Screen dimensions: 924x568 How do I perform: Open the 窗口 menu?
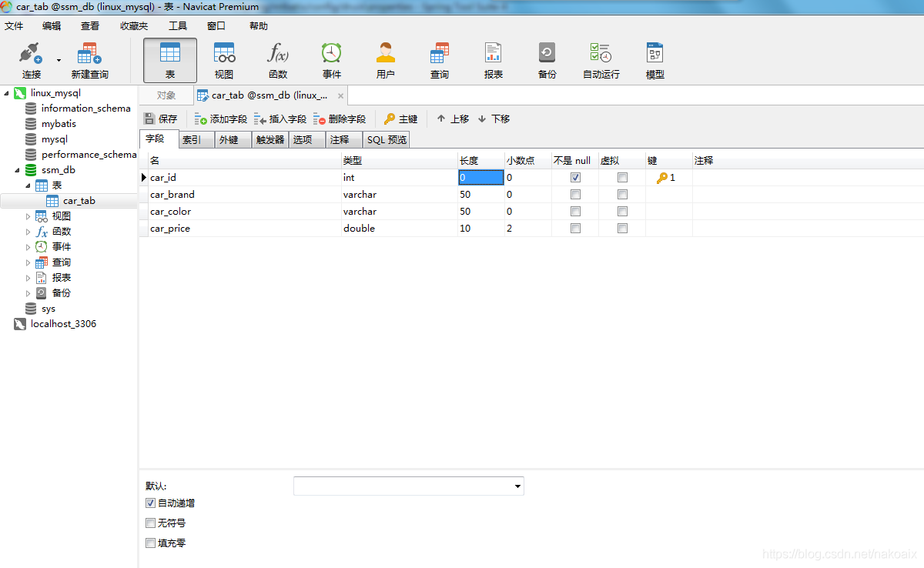pos(216,26)
